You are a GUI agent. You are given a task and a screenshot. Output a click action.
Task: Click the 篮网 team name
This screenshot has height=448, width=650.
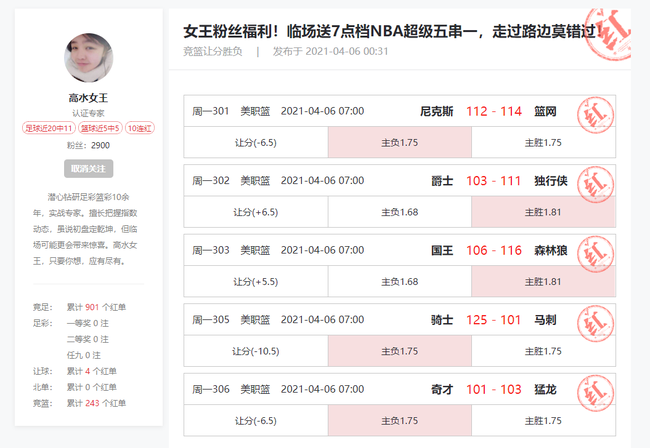[x=545, y=111]
